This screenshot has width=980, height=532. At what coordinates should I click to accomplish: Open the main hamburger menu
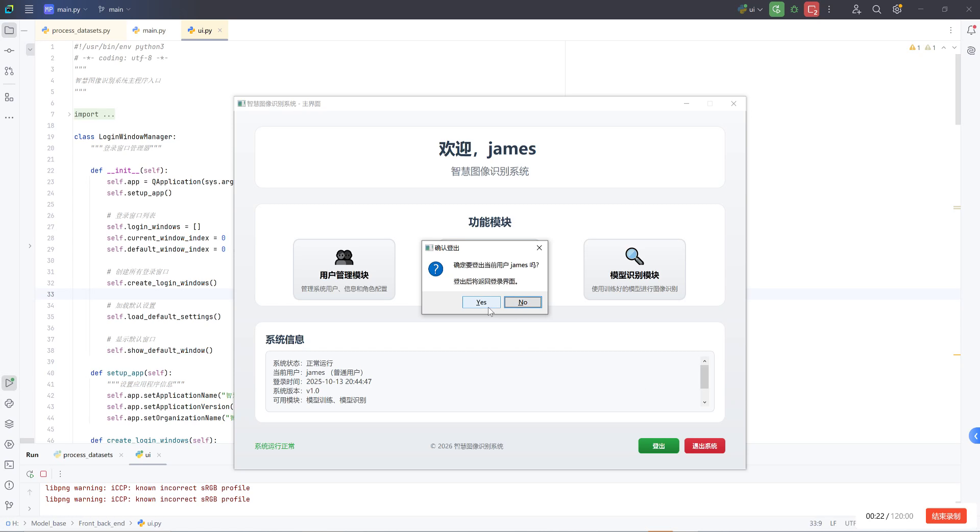tap(29, 9)
